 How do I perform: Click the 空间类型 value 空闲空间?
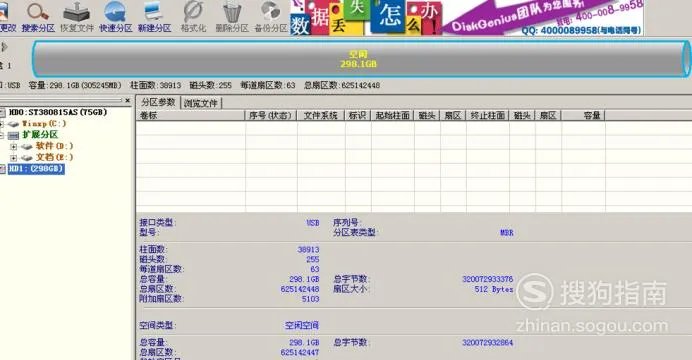[x=302, y=326]
